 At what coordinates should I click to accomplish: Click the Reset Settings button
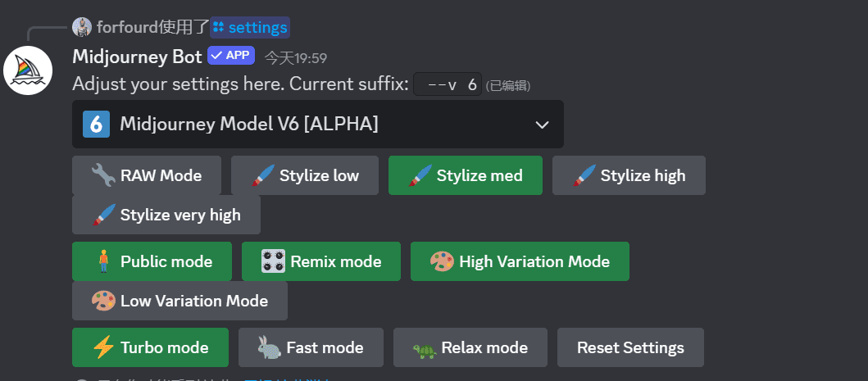pos(630,347)
